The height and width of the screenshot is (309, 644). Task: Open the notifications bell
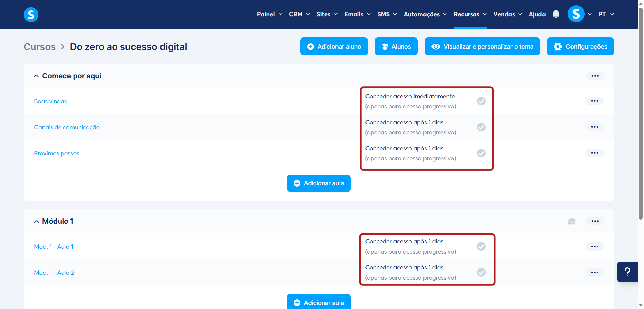[x=556, y=14]
